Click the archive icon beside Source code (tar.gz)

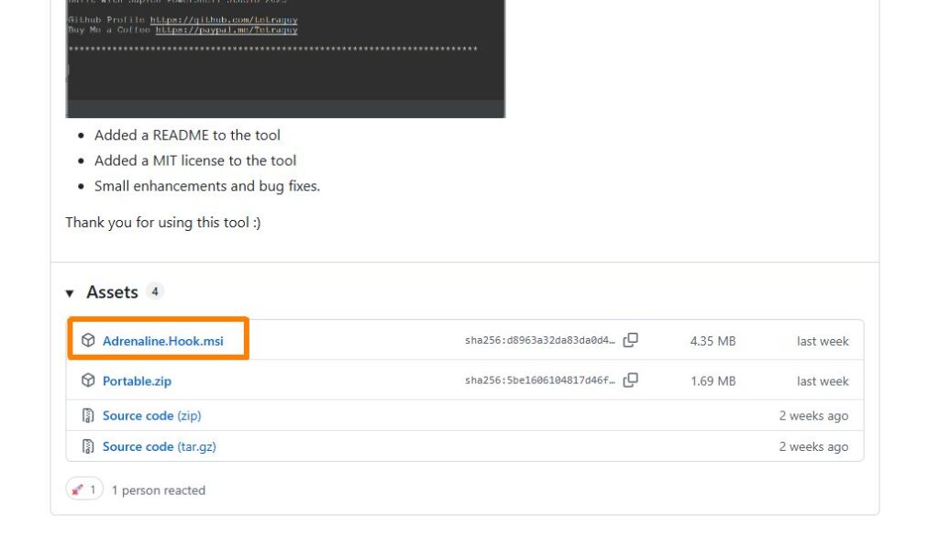click(x=88, y=446)
